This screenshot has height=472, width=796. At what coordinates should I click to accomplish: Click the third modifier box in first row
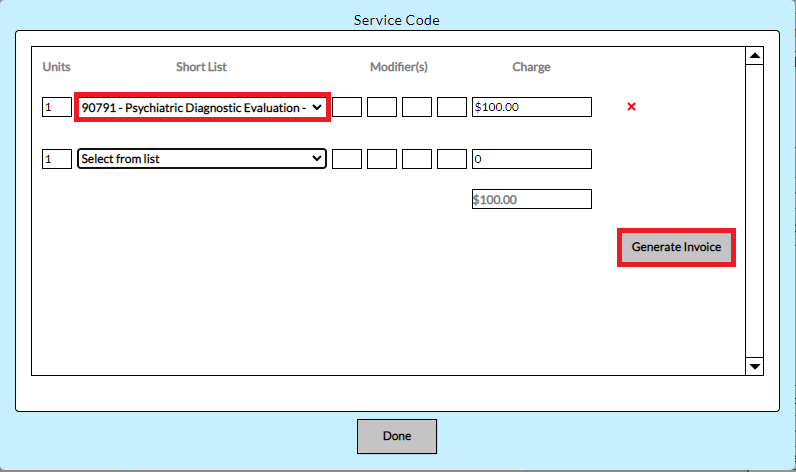pyautogui.click(x=417, y=107)
